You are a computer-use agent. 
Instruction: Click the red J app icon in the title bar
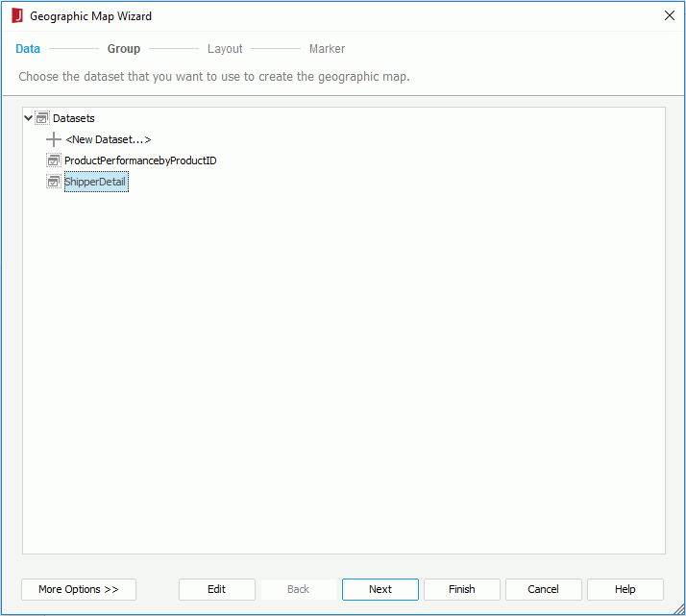coord(17,15)
